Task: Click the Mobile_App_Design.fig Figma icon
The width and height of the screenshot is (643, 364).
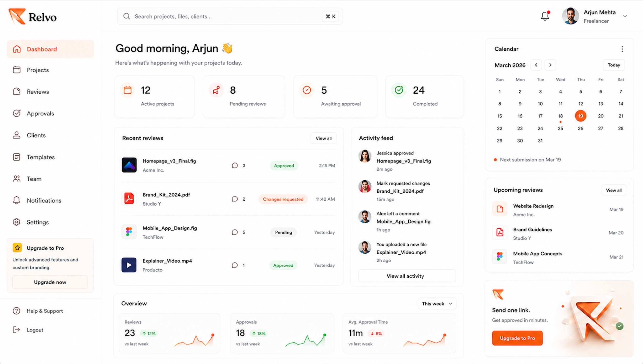Action: (x=129, y=232)
